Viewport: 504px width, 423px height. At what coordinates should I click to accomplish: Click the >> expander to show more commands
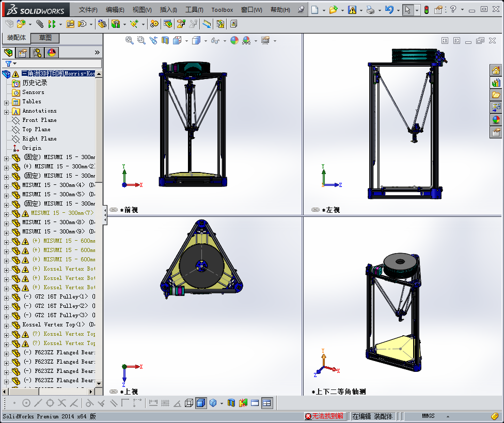coord(97,52)
